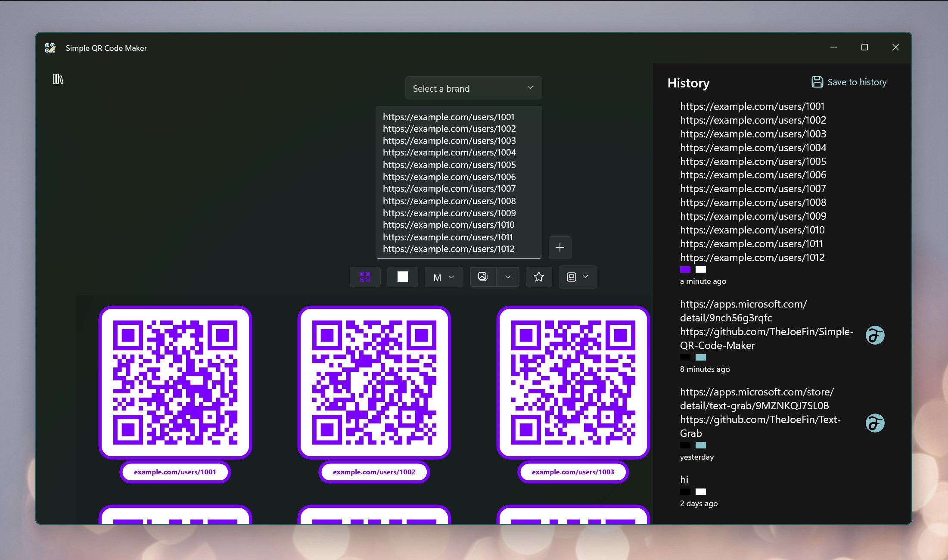Image resolution: width=948 pixels, height=560 pixels.
Task: Click the example.com/users/1001 label
Action: tap(175, 472)
